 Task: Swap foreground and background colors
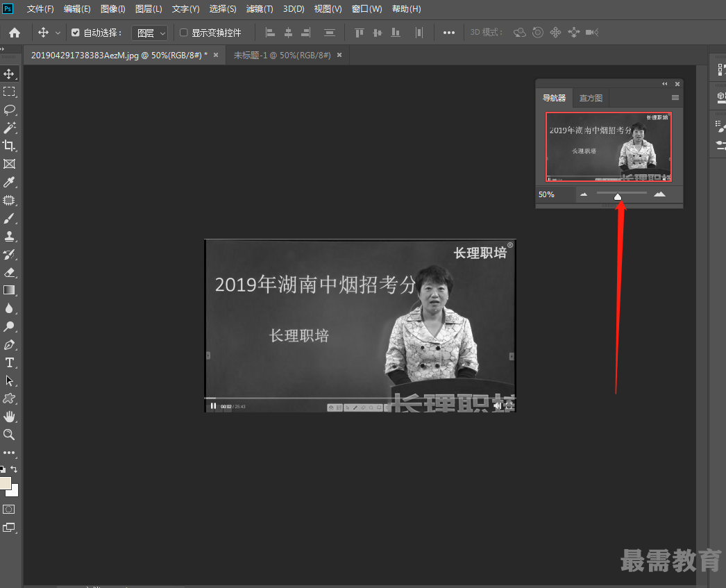(x=15, y=469)
